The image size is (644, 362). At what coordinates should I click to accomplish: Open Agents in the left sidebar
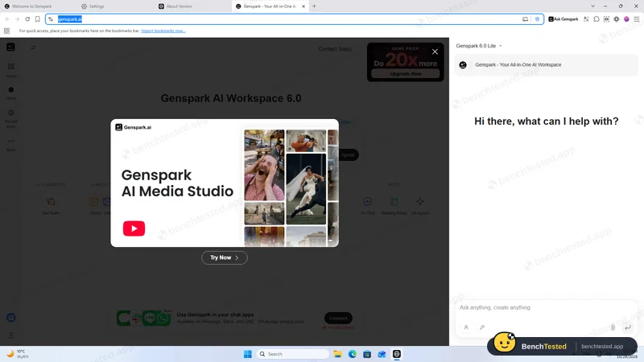point(11,69)
